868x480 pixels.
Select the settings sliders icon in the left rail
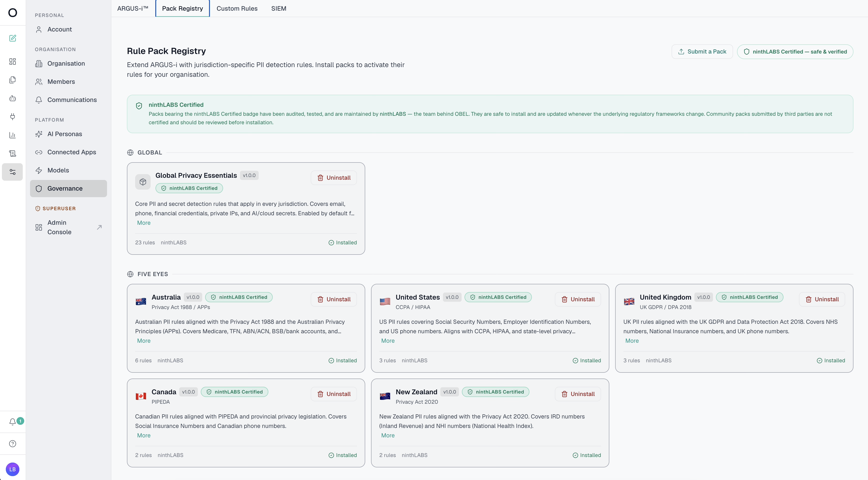pyautogui.click(x=12, y=172)
